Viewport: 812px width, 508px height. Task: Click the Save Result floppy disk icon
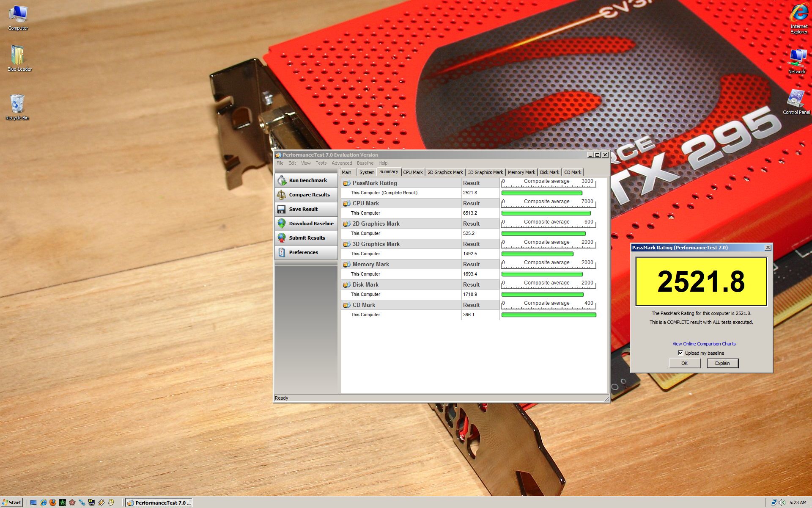282,209
